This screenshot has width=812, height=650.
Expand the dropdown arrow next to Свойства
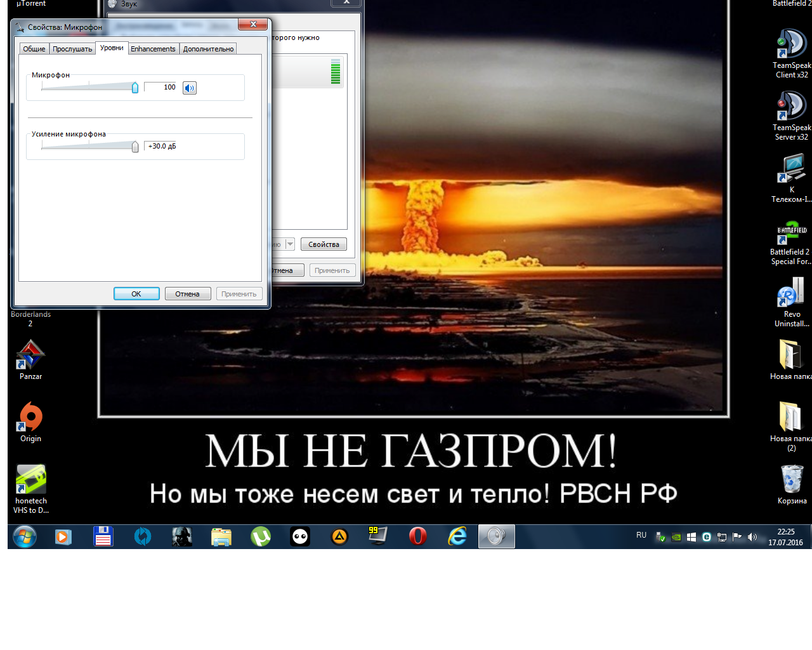pyautogui.click(x=290, y=244)
